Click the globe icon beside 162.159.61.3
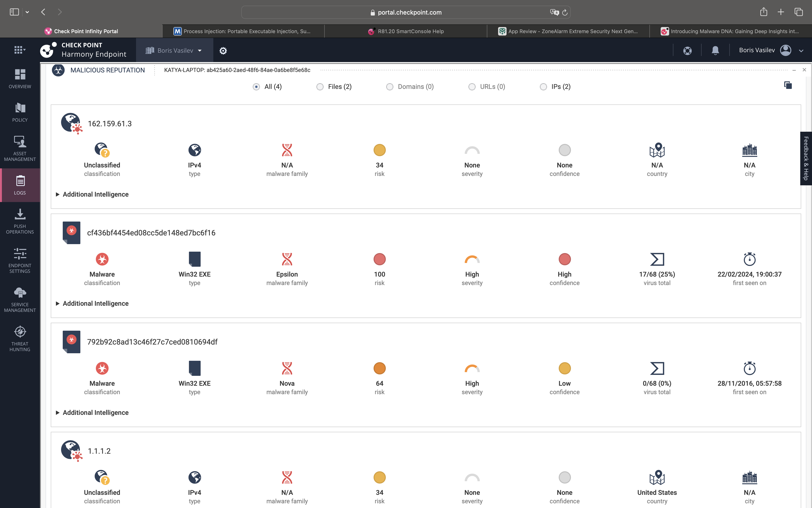The width and height of the screenshot is (812, 508). [71, 123]
